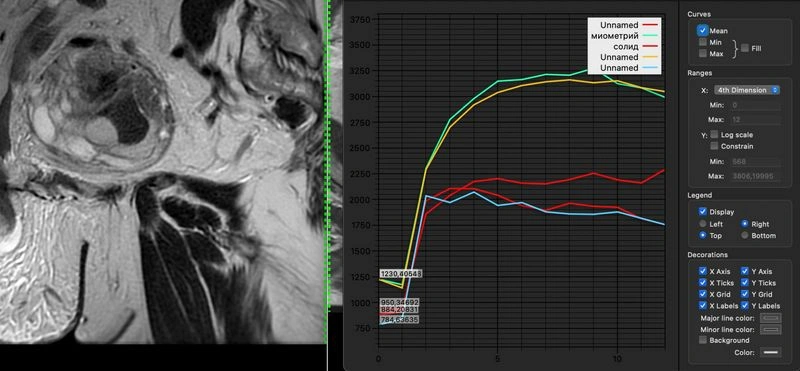Click the 1230,80548 value label
The height and width of the screenshot is (371, 800).
tap(401, 274)
